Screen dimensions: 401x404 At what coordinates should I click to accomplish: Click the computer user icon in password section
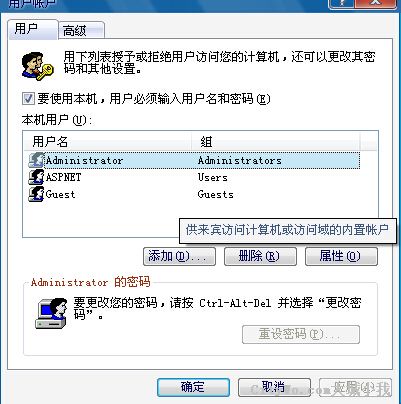pyautogui.click(x=51, y=313)
